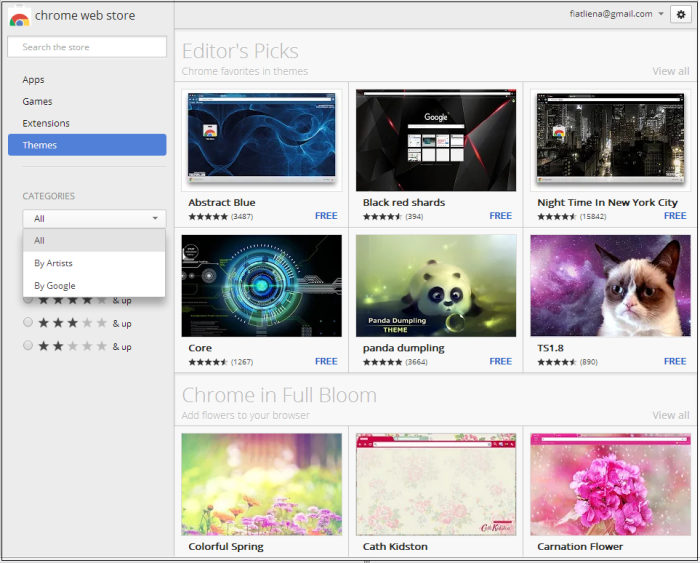Click View all for Chrome in Full Bloom
This screenshot has width=700, height=563.
(x=671, y=415)
